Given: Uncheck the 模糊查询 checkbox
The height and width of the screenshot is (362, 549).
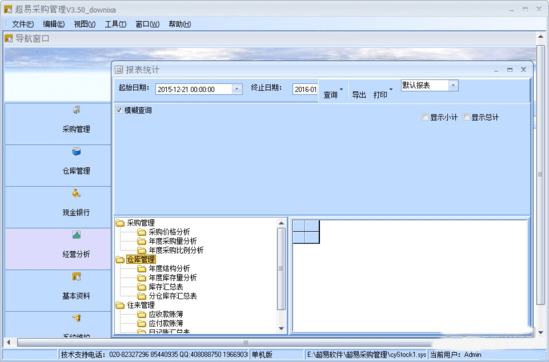Looking at the screenshot, I should point(119,110).
